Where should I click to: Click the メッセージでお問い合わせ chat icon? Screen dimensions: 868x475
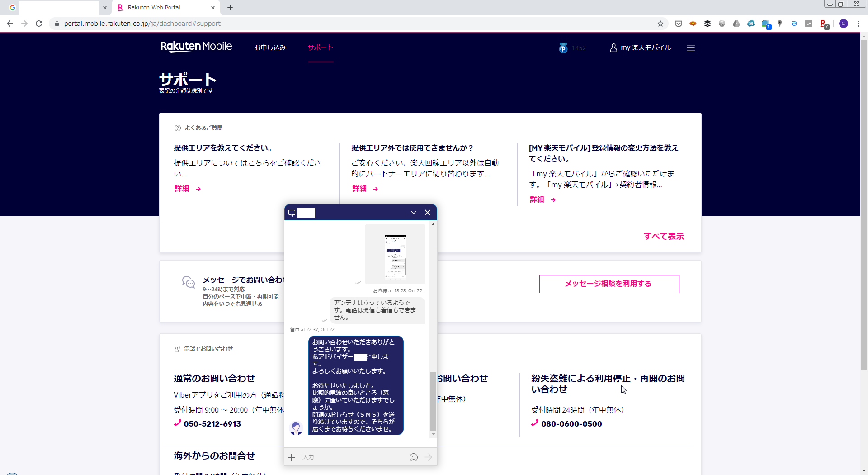(189, 282)
